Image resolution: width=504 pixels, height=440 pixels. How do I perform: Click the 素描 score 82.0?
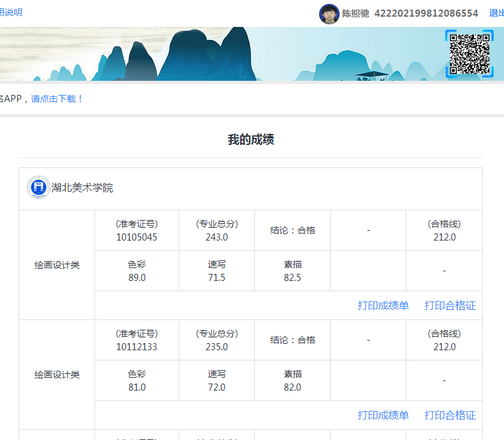(x=292, y=387)
